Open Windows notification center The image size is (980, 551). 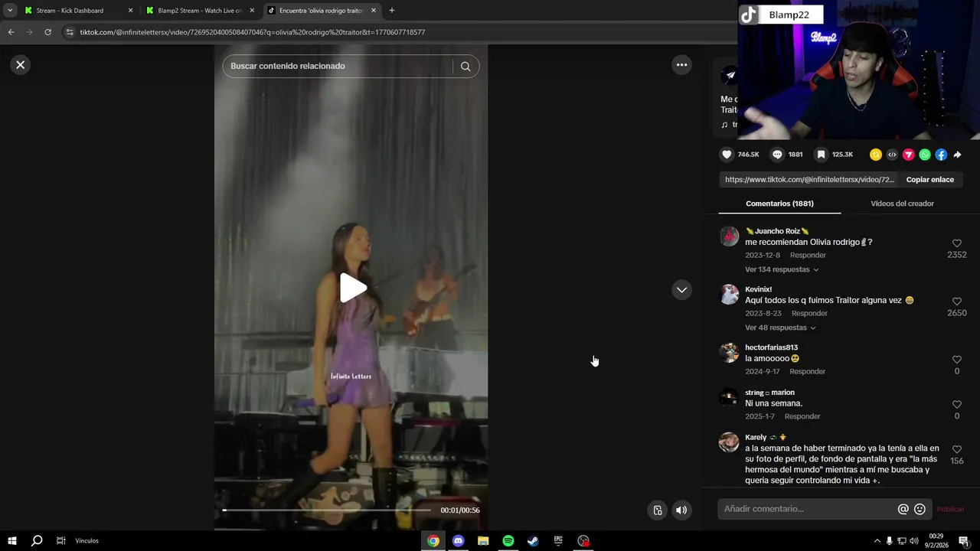pos(963,541)
